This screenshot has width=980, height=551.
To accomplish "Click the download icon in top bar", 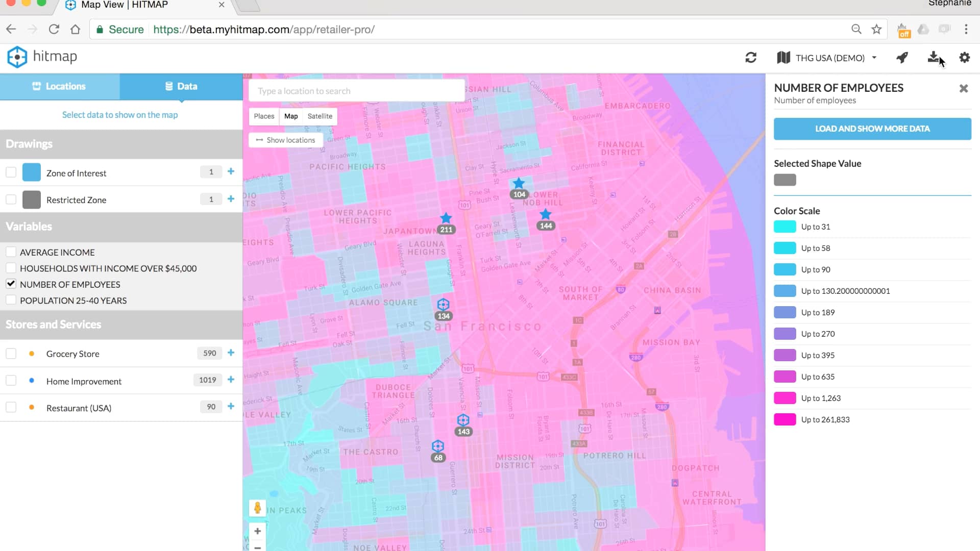I will pyautogui.click(x=933, y=57).
